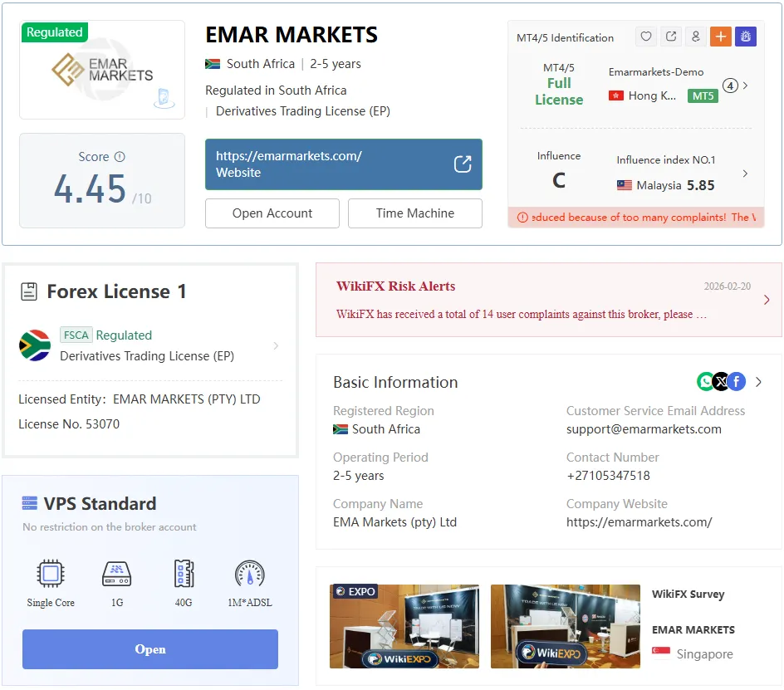Click the share icon near MT4/5 Identification
Image resolution: width=784 pixels, height=690 pixels.
(x=671, y=37)
